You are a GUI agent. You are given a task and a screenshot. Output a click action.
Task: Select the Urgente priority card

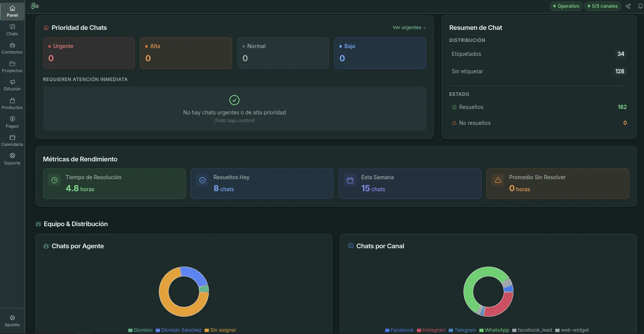[89, 53]
